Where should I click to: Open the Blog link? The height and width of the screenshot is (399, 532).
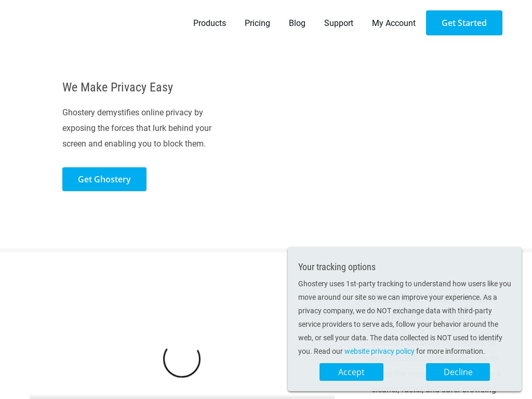[297, 23]
